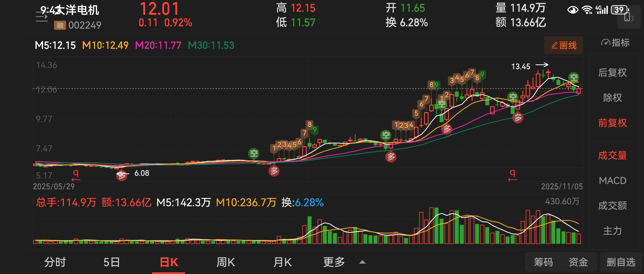Tap the eye icon in status bar
The height and width of the screenshot is (274, 644).
click(x=572, y=10)
